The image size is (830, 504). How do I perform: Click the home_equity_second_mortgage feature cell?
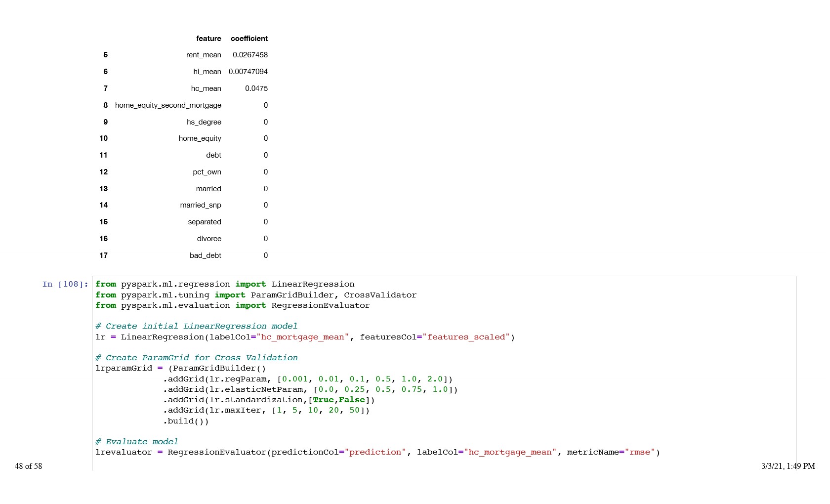(168, 105)
